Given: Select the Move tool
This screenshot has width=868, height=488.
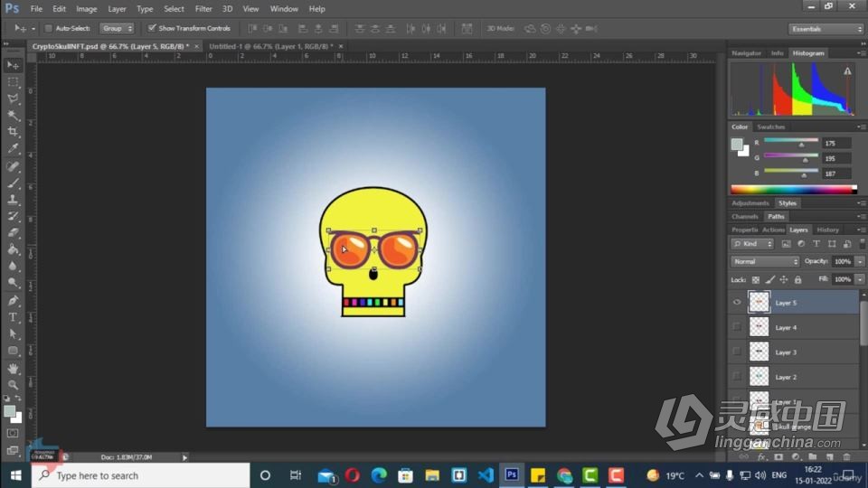Looking at the screenshot, I should pyautogui.click(x=13, y=65).
